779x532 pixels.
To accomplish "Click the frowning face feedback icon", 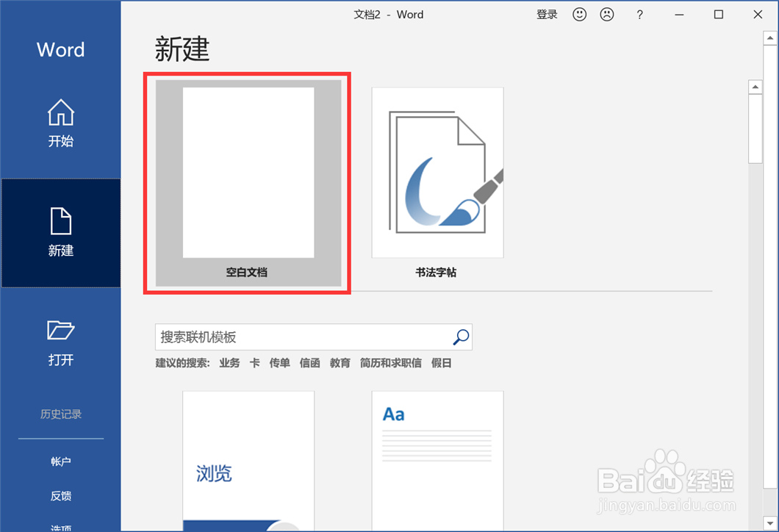I will pyautogui.click(x=606, y=15).
